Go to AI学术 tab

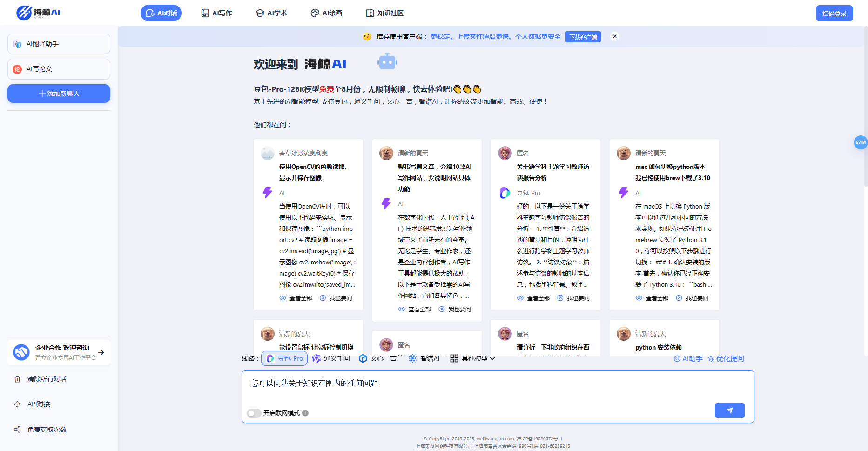click(x=271, y=13)
